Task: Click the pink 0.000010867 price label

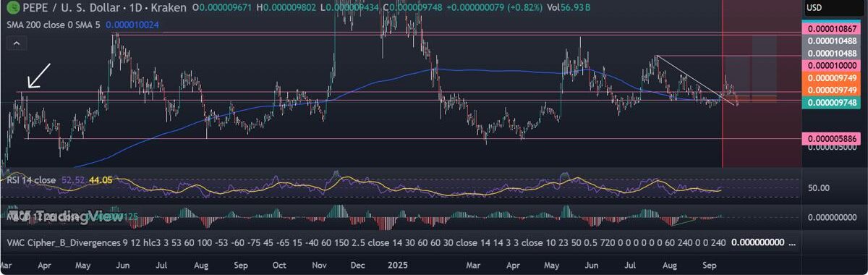Action: (x=833, y=28)
